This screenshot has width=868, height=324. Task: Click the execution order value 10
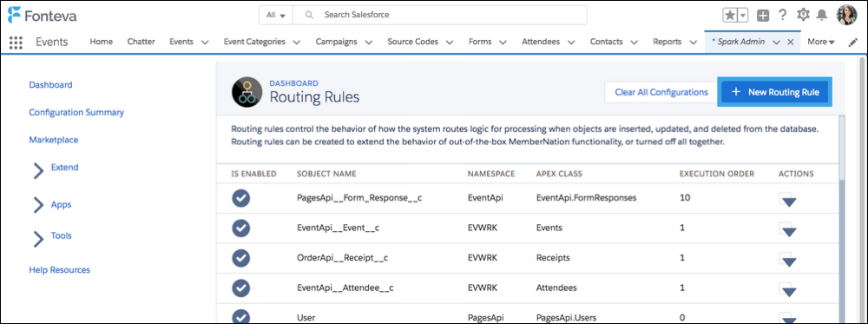pyautogui.click(x=685, y=198)
